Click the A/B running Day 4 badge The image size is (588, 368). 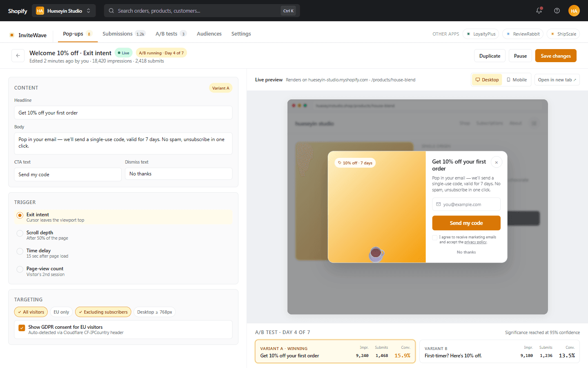(161, 53)
